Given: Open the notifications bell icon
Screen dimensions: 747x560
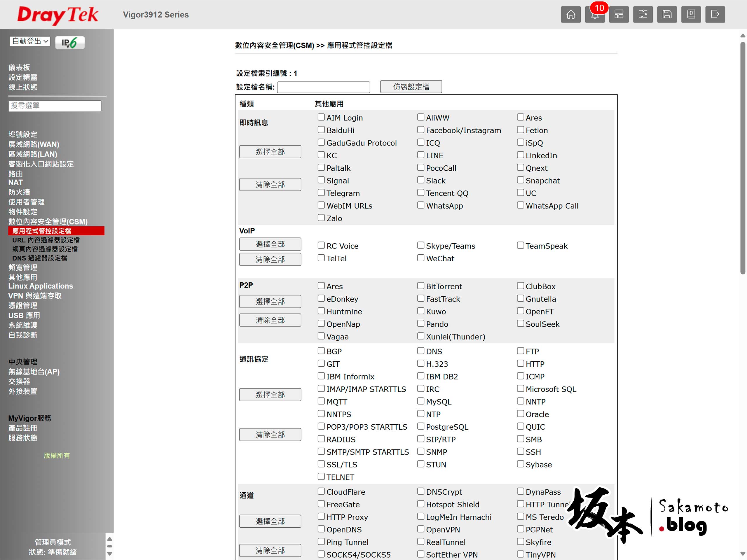Looking at the screenshot, I should [595, 15].
